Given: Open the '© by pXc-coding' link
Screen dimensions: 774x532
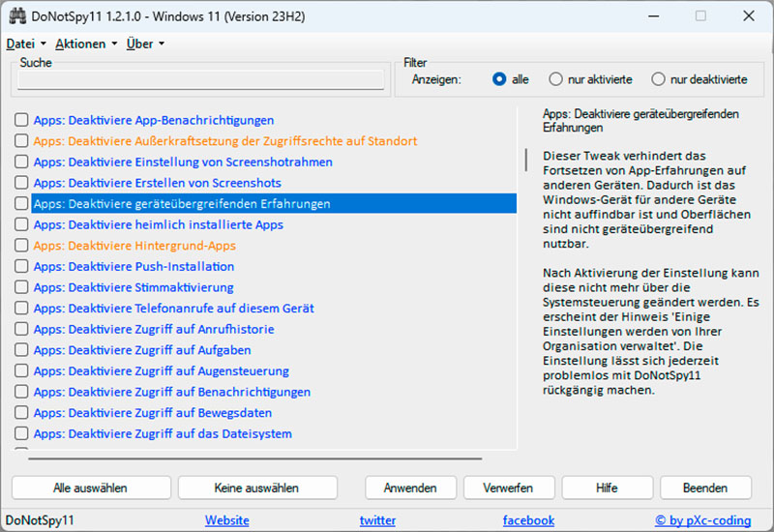Looking at the screenshot, I should point(703,520).
